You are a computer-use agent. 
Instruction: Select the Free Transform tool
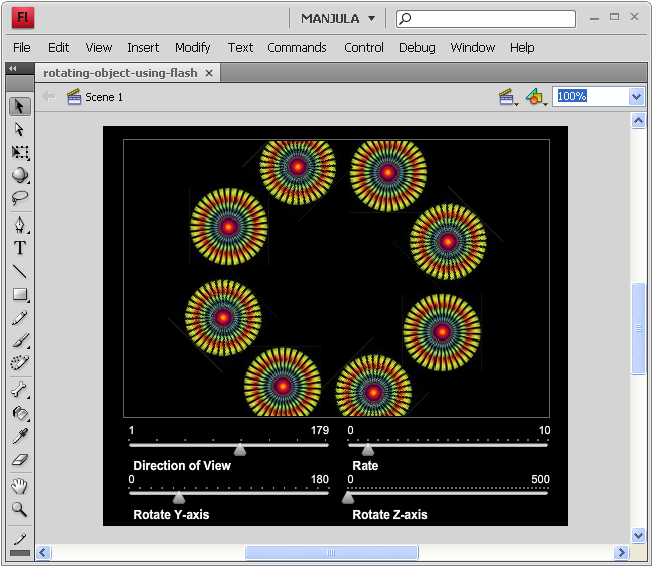click(19, 153)
